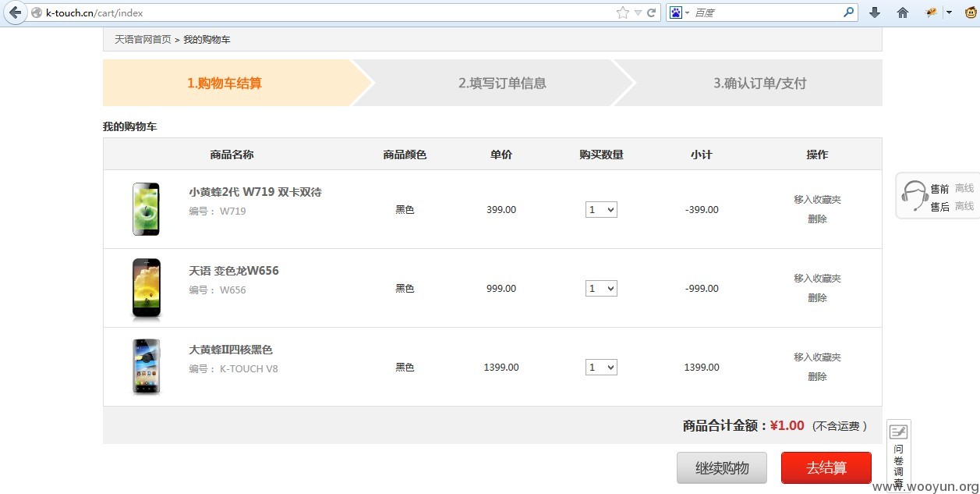Move W656 to favorites via 移入收藏夹
The width and height of the screenshot is (980, 494).
point(817,278)
